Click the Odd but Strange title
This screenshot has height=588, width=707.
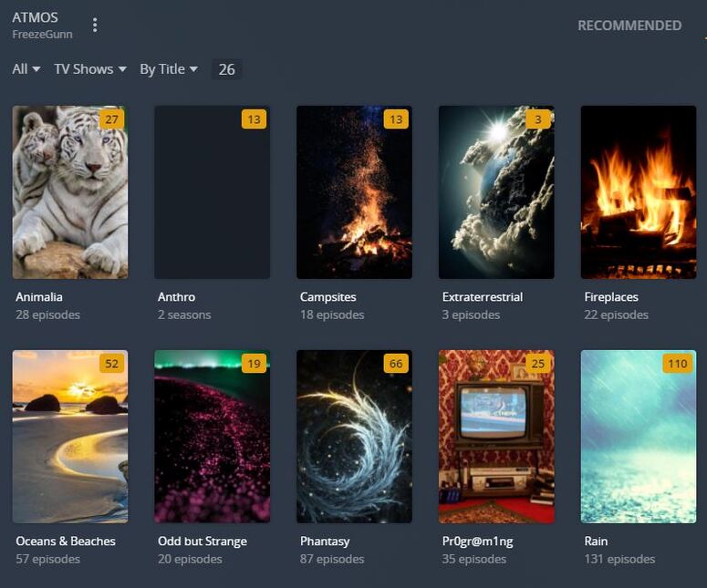click(x=202, y=542)
